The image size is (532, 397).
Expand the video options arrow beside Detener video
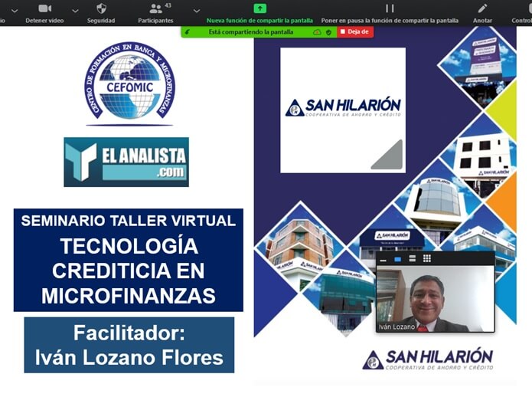coord(75,11)
